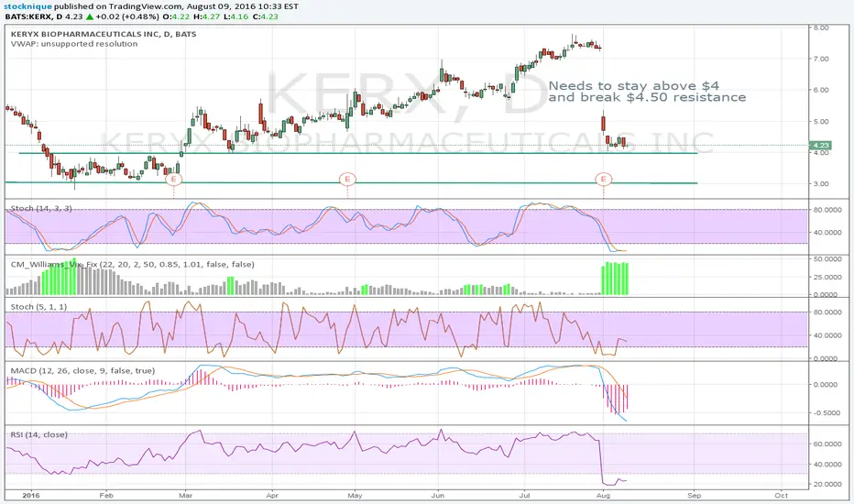Select the 4.23 current price tag
The width and height of the screenshot is (854, 504).
pyautogui.click(x=820, y=146)
